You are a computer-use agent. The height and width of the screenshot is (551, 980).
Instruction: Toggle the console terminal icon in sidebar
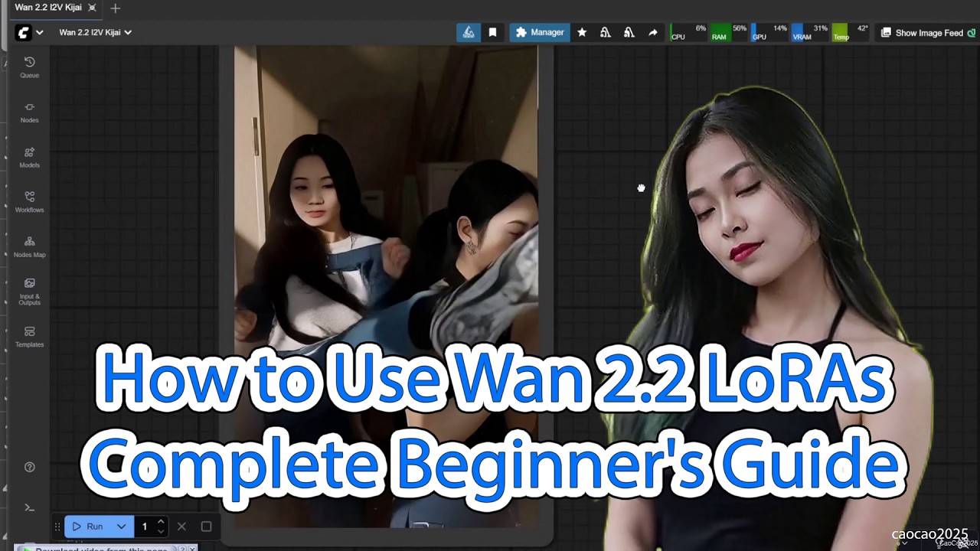click(x=29, y=507)
